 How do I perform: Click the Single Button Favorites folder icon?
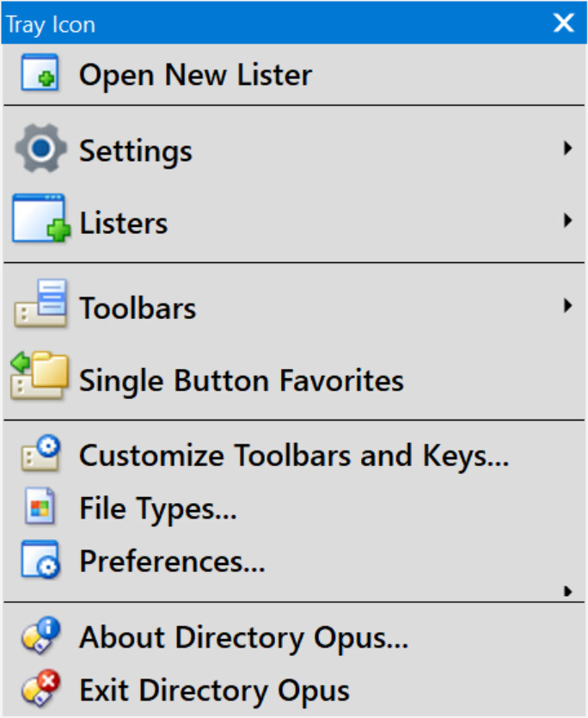click(39, 376)
